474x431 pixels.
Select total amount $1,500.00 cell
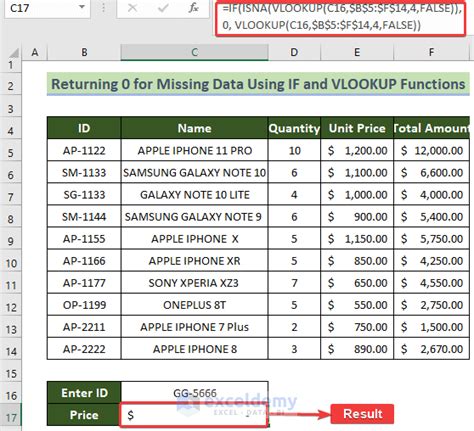point(431,327)
